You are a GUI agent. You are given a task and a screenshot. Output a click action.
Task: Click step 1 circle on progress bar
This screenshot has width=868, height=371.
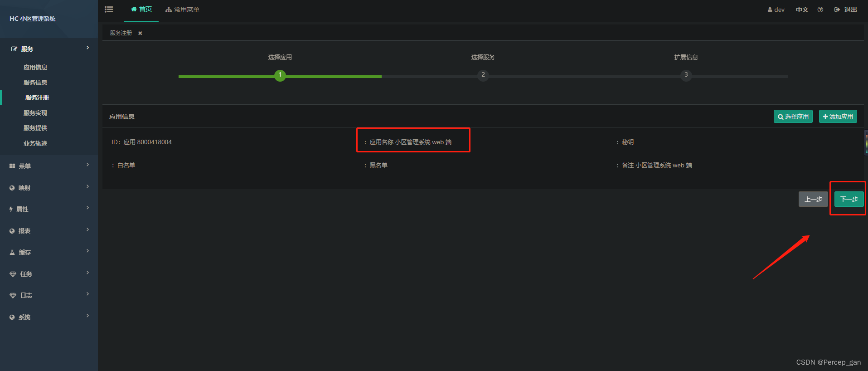click(280, 75)
